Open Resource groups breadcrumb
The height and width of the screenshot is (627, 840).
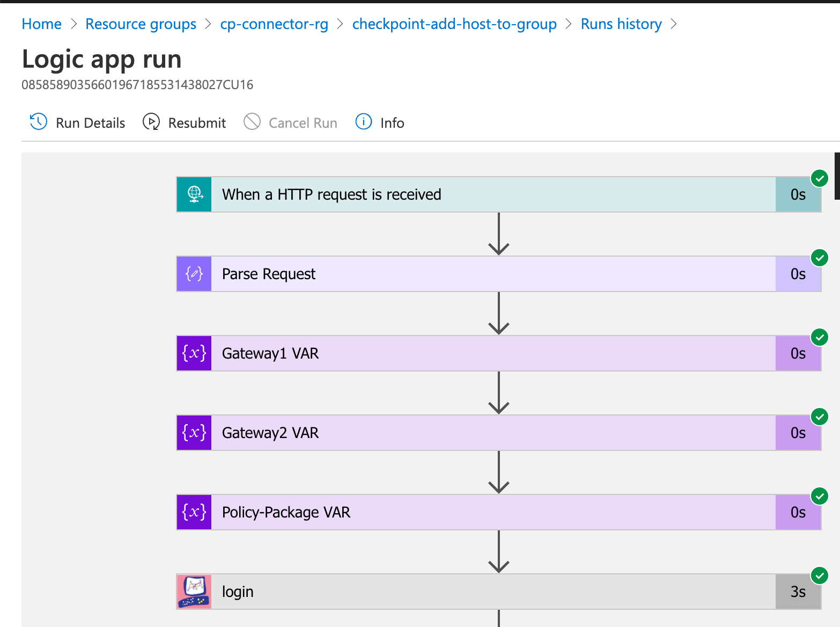[141, 24]
